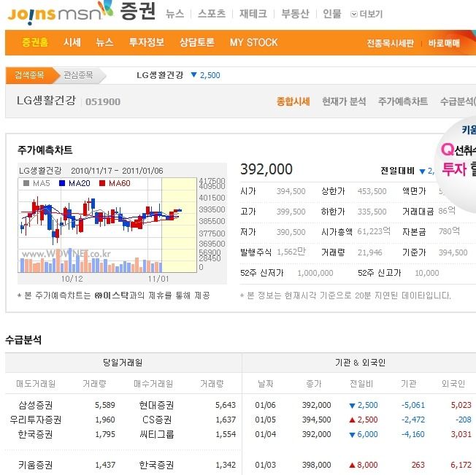This screenshot has height=475, width=476.
Task: Click the 52주 신저가 value 1,000,000
Action: click(315, 274)
